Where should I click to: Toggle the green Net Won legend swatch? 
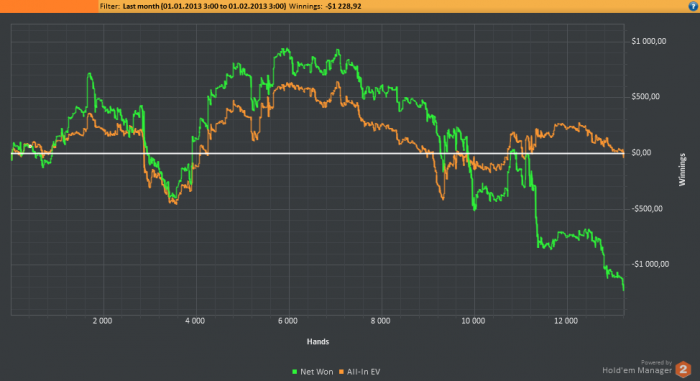click(x=295, y=372)
